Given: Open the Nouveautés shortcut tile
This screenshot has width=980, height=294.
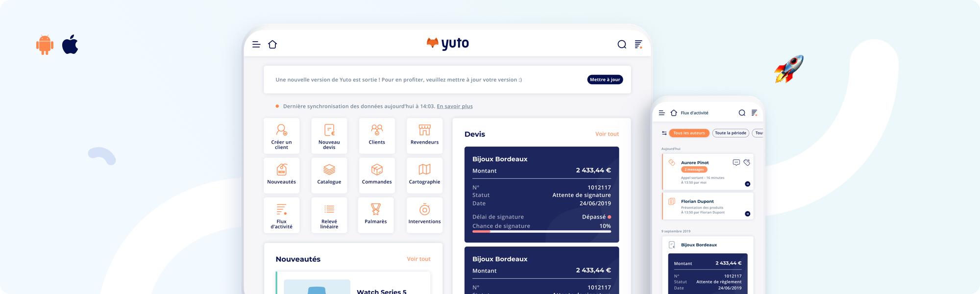Looking at the screenshot, I should 281,175.
